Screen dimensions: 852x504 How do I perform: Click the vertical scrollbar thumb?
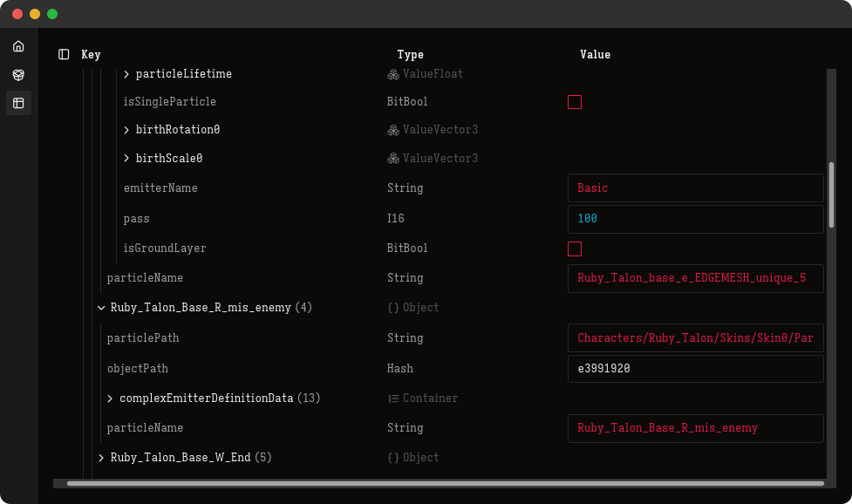pyautogui.click(x=831, y=194)
